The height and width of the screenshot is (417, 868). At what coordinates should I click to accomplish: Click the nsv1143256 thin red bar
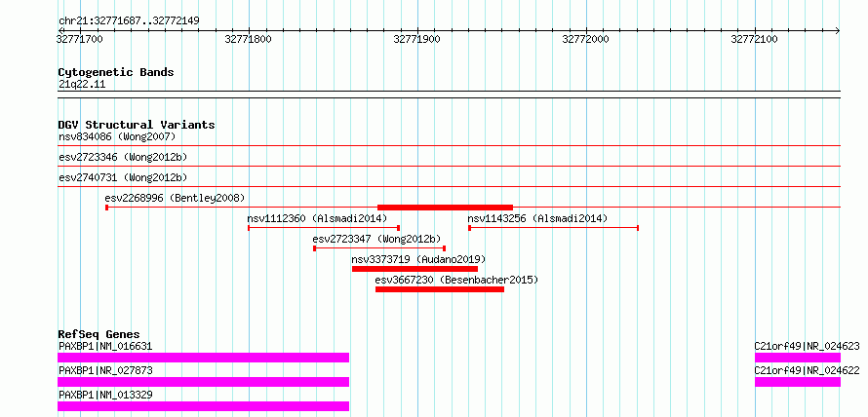554,228
